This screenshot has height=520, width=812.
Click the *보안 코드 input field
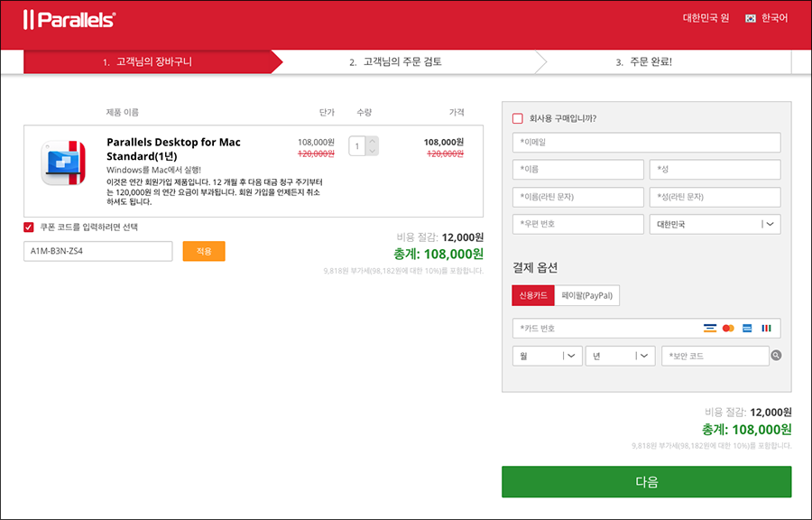pyautogui.click(x=715, y=356)
